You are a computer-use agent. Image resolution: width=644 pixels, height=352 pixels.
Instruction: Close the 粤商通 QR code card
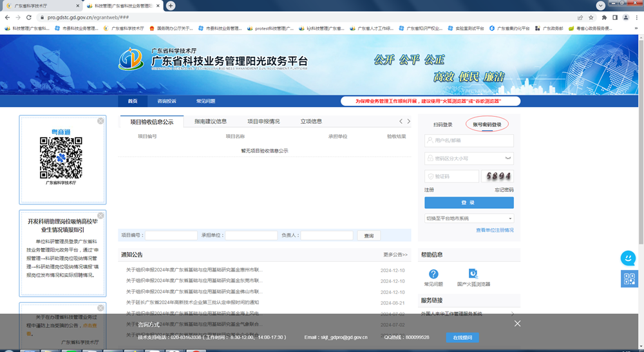(100, 121)
